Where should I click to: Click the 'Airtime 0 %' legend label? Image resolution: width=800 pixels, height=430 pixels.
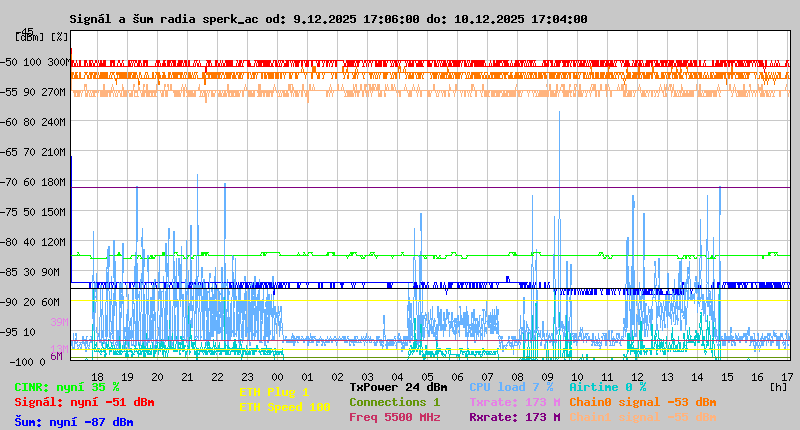tap(608, 387)
